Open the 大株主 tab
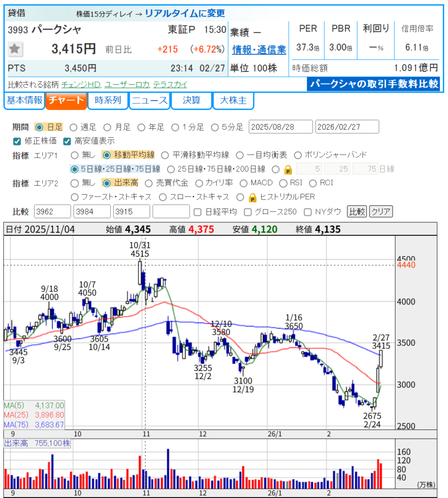 [x=233, y=101]
